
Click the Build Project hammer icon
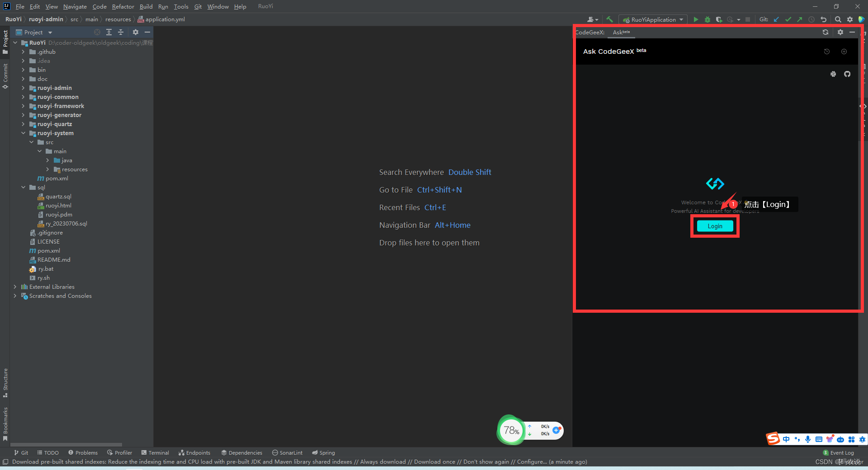click(x=609, y=19)
